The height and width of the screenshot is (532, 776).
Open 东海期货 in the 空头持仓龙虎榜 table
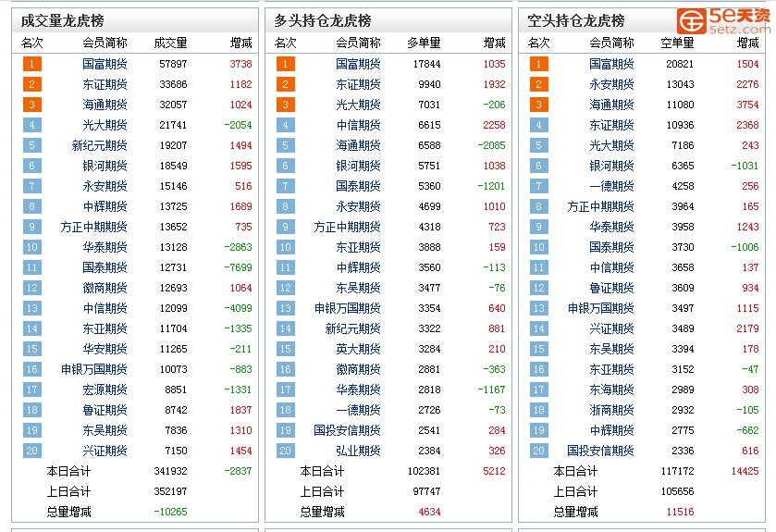(611, 390)
